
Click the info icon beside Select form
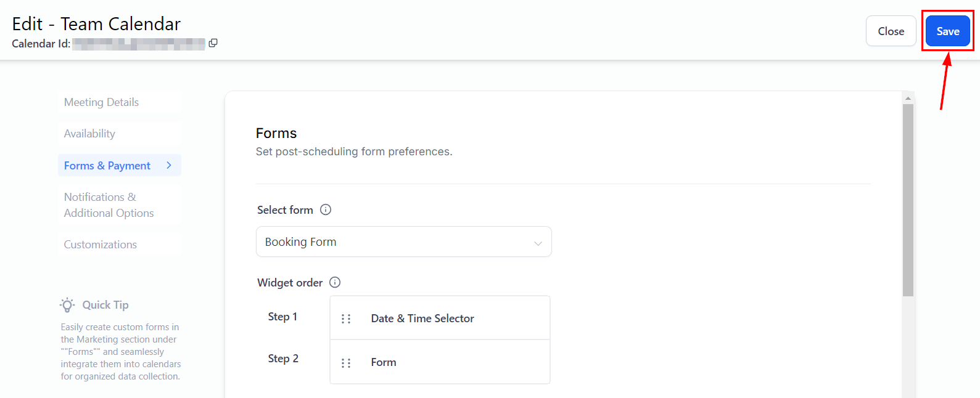click(326, 209)
